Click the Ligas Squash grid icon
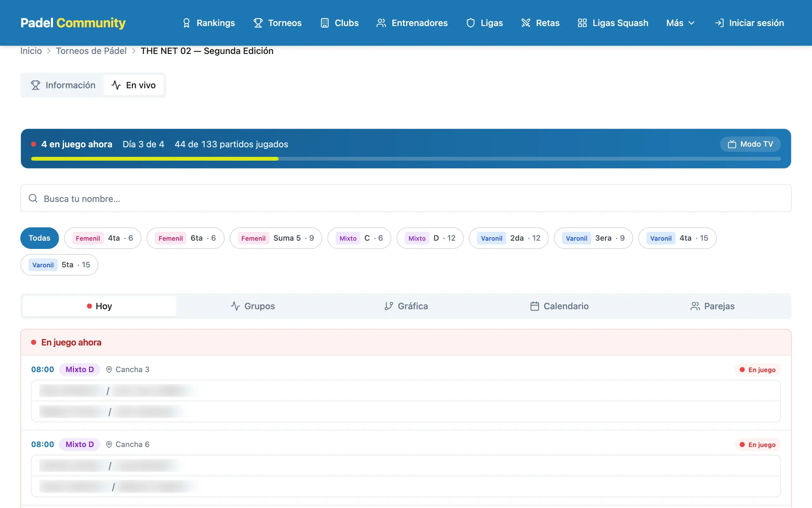This screenshot has height=508, width=812. 582,23
